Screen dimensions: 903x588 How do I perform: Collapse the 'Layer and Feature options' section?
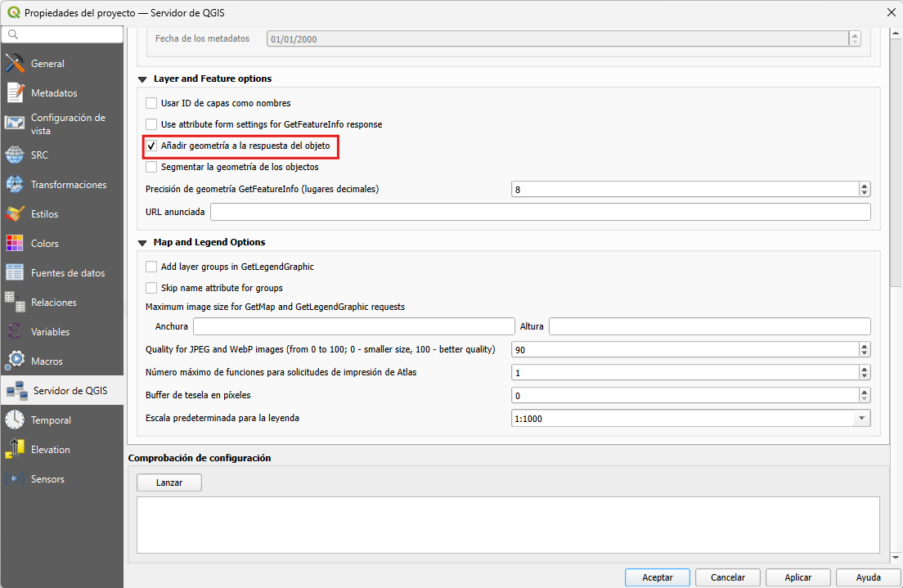pos(142,79)
